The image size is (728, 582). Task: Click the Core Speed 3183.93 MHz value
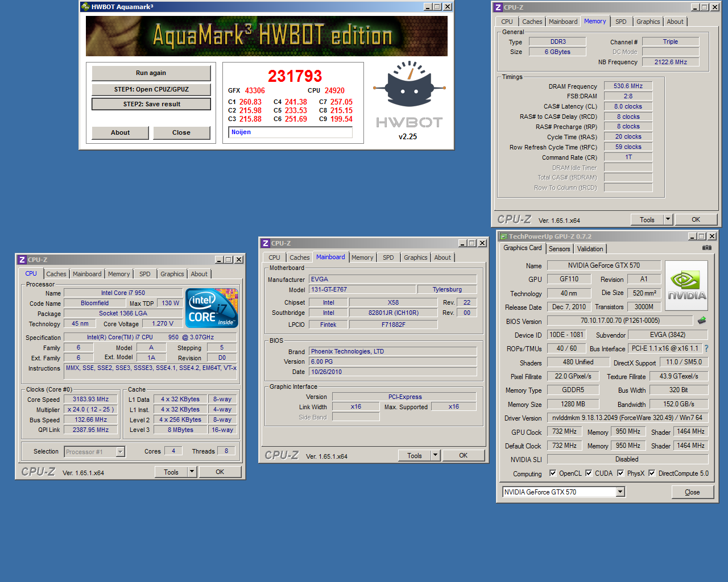click(x=91, y=399)
